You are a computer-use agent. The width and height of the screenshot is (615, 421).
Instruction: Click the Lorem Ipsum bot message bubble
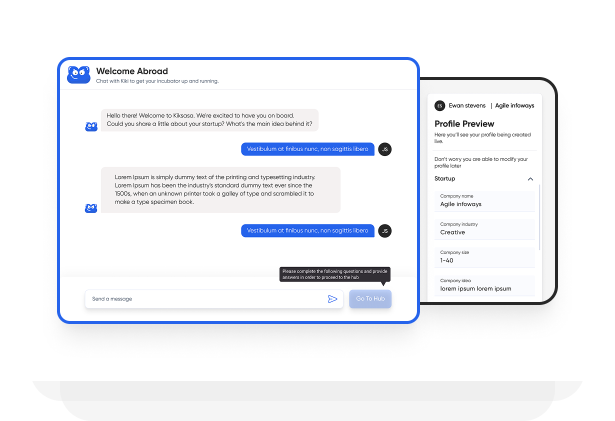pyautogui.click(x=220, y=189)
